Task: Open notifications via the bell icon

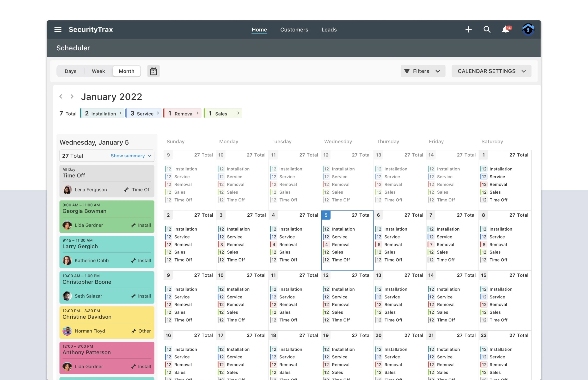Action: pyautogui.click(x=505, y=29)
